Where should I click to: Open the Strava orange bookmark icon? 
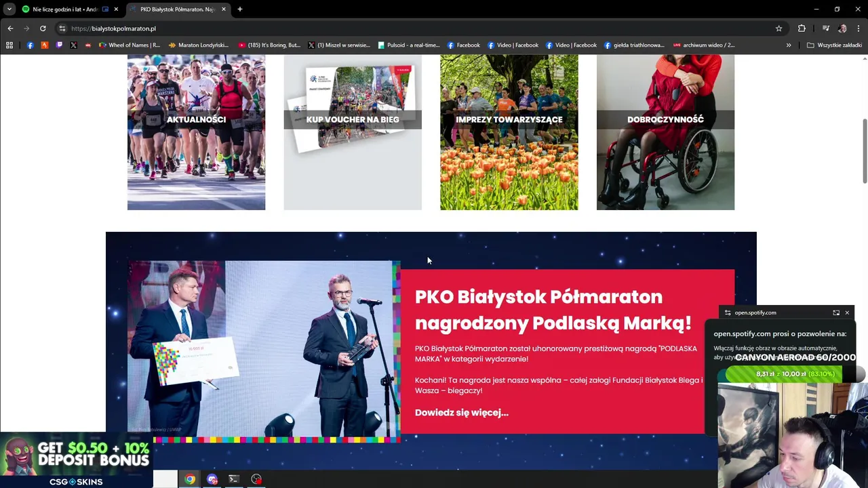coord(45,45)
